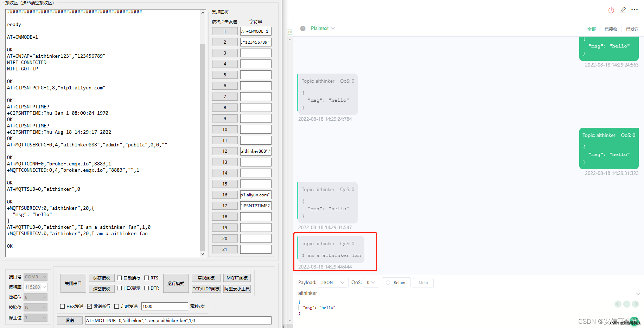Click the pencil edit connection icon

pyautogui.click(x=623, y=10)
